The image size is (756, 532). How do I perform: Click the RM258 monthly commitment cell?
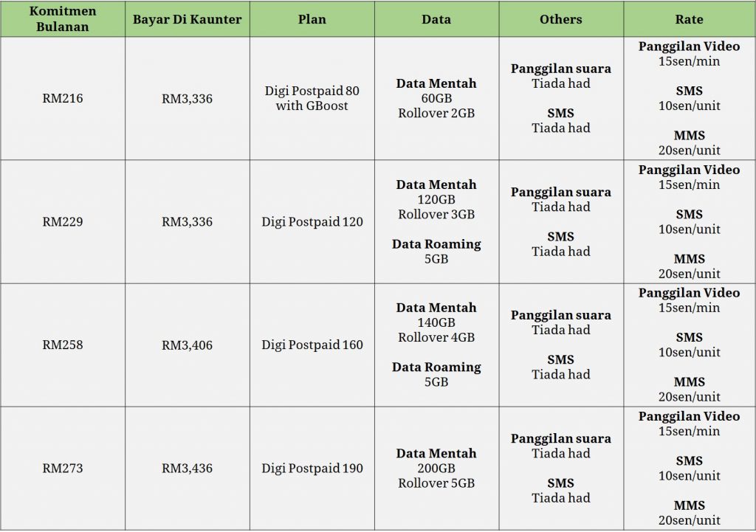63,345
